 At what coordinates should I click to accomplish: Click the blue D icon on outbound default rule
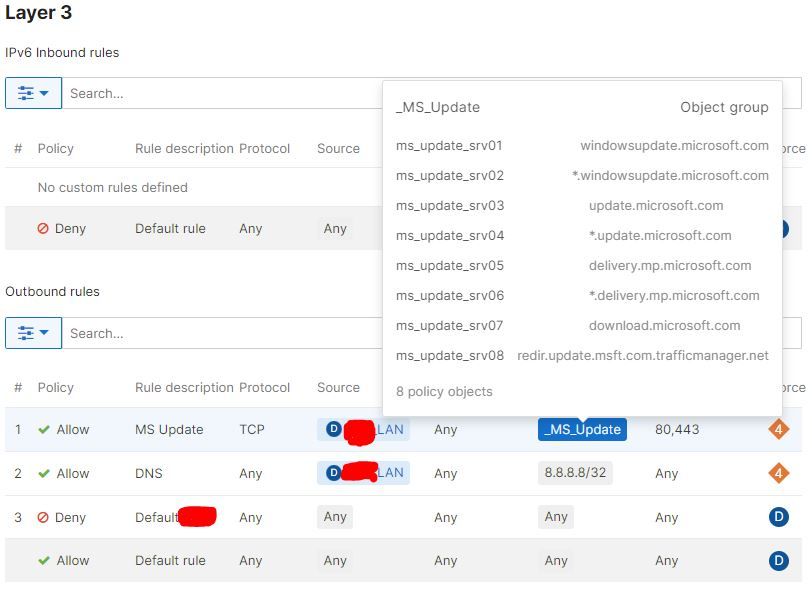click(x=778, y=561)
